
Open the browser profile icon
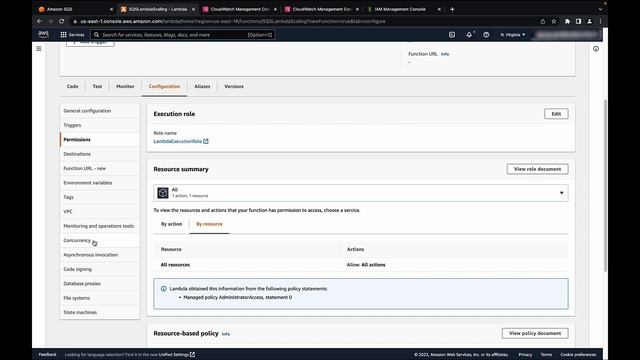click(589, 21)
